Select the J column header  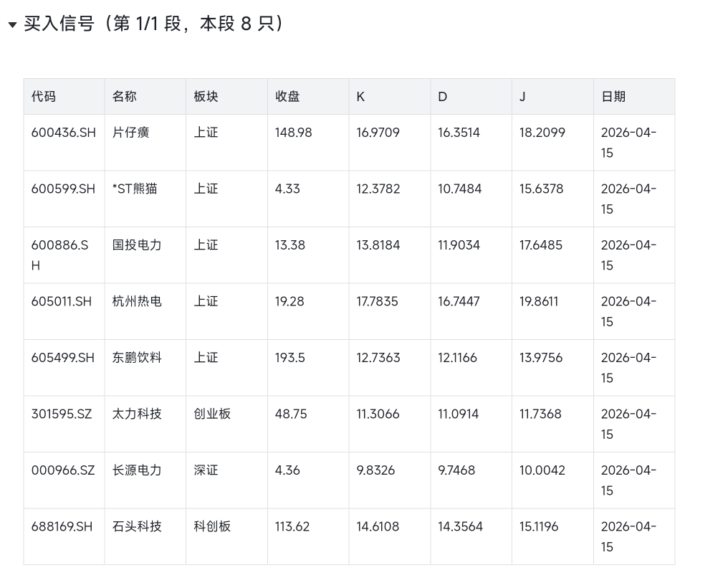tap(522, 96)
